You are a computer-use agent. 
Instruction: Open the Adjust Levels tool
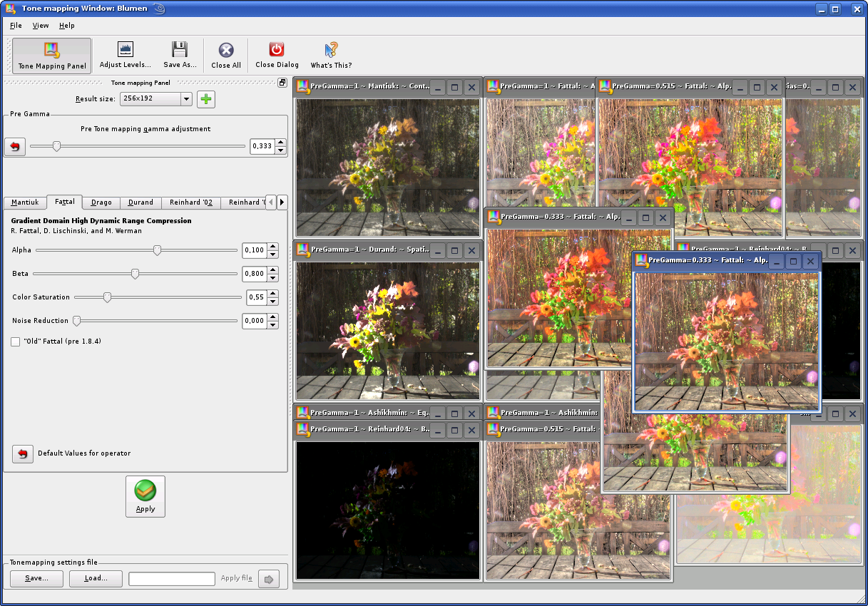click(125, 55)
